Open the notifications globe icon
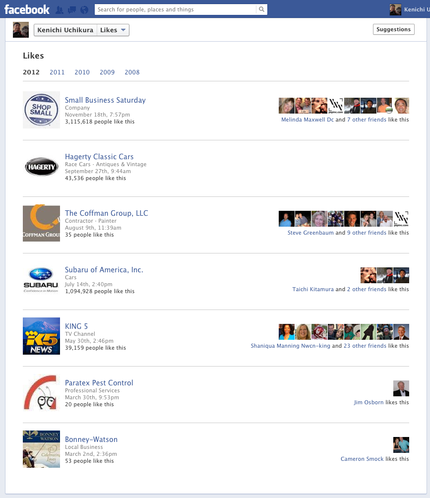The width and height of the screenshot is (430, 498). (x=84, y=10)
